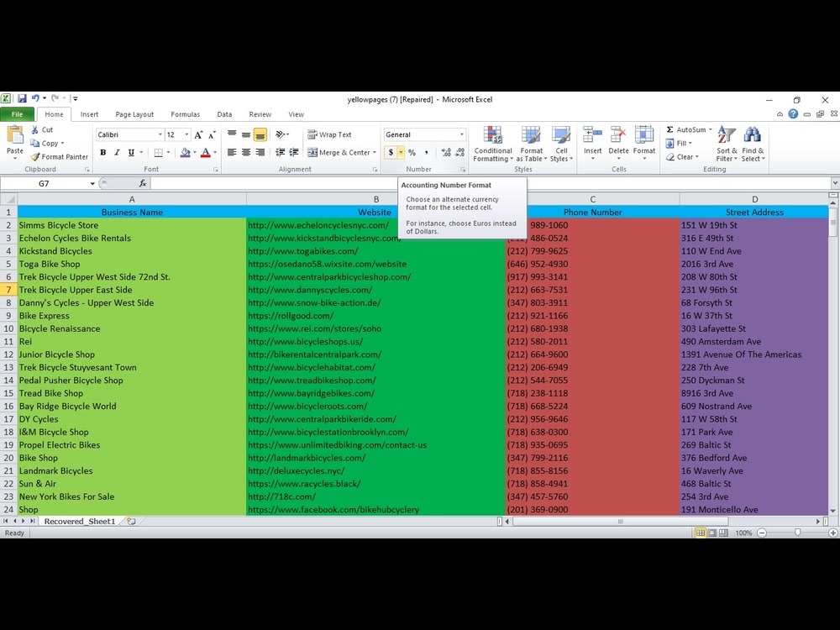Align text left in cell
This screenshot has height=630, width=840.
coord(232,153)
